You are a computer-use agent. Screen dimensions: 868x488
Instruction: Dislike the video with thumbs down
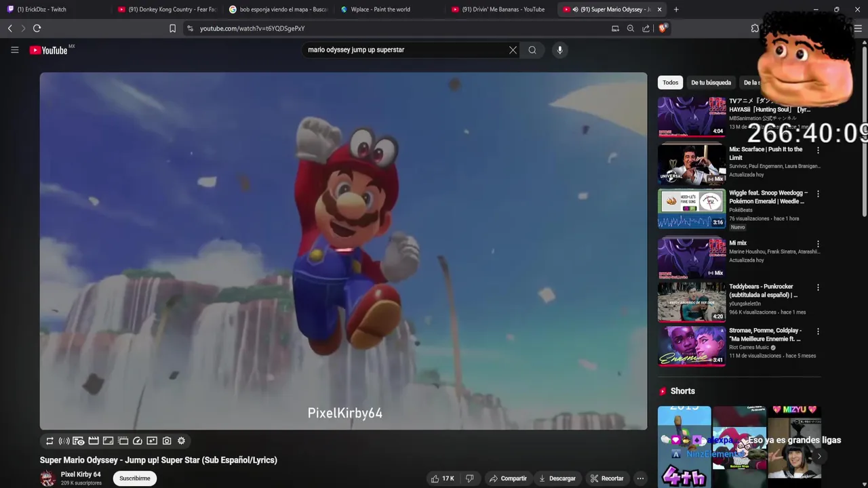tap(469, 479)
